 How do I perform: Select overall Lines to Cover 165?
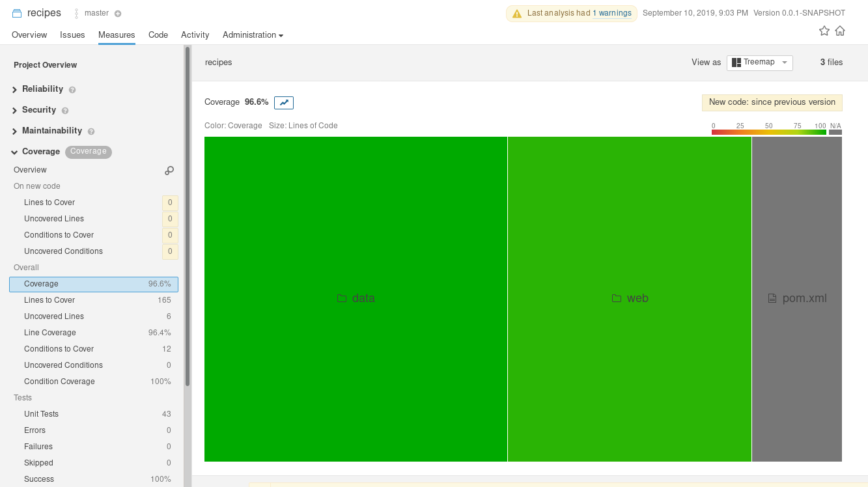pyautogui.click(x=94, y=300)
